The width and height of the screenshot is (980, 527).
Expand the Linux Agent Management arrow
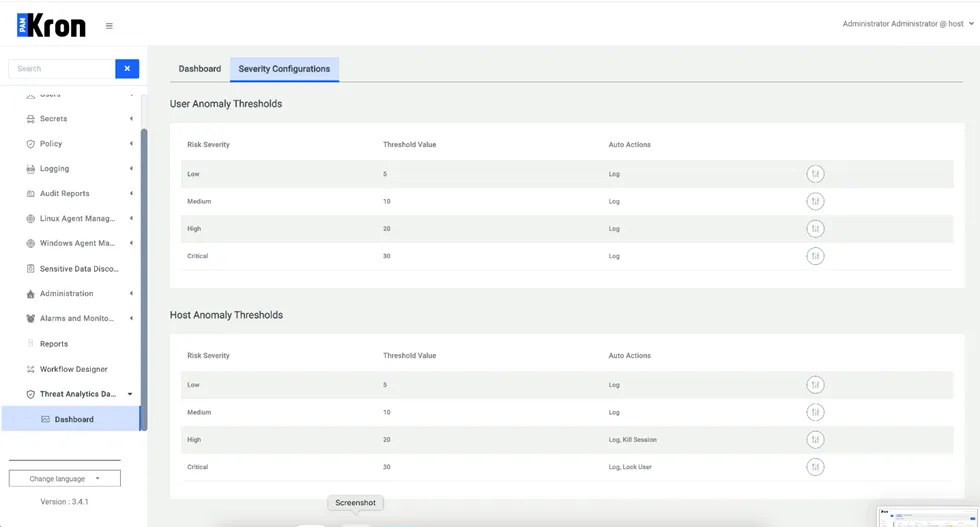click(131, 218)
